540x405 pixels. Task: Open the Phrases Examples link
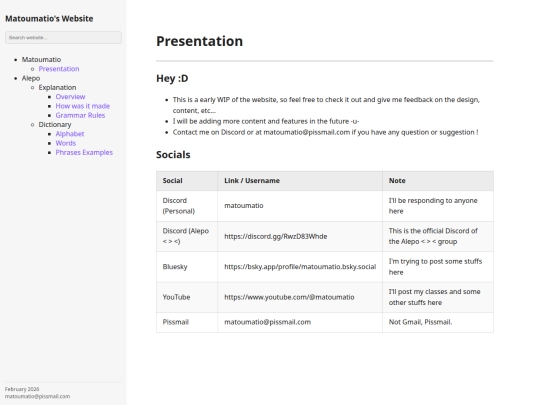pyautogui.click(x=84, y=153)
